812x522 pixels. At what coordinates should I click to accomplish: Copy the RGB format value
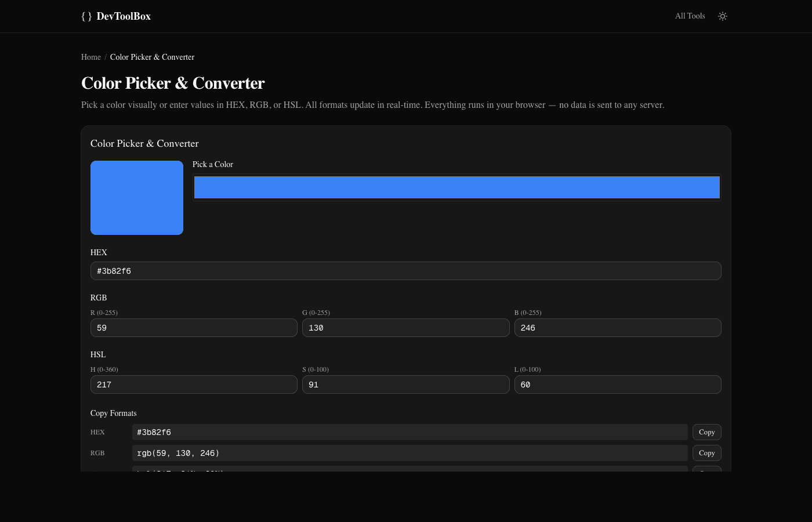[706, 453]
